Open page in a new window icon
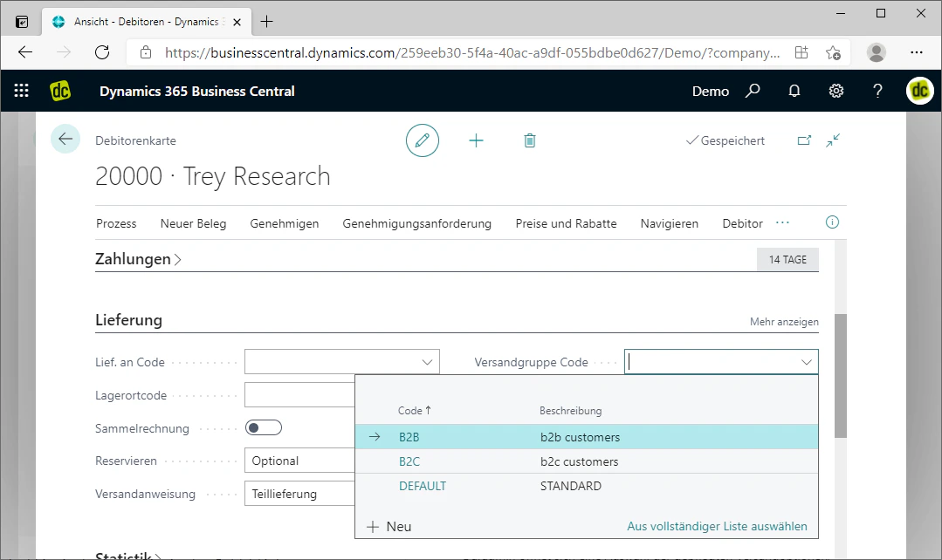Image resolution: width=942 pixels, height=560 pixels. (x=804, y=140)
